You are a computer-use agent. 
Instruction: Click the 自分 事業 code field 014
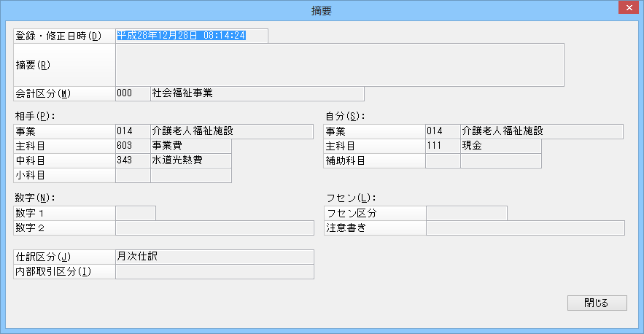tap(442, 131)
